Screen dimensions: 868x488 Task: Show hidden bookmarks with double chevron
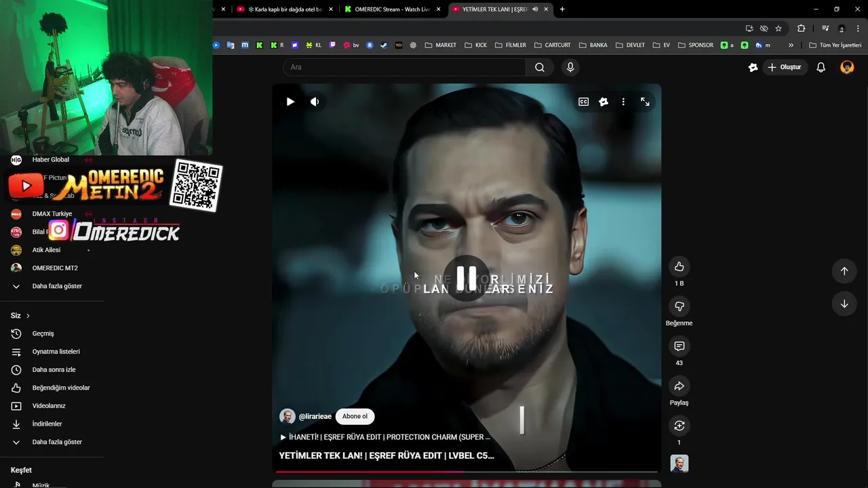click(x=791, y=45)
